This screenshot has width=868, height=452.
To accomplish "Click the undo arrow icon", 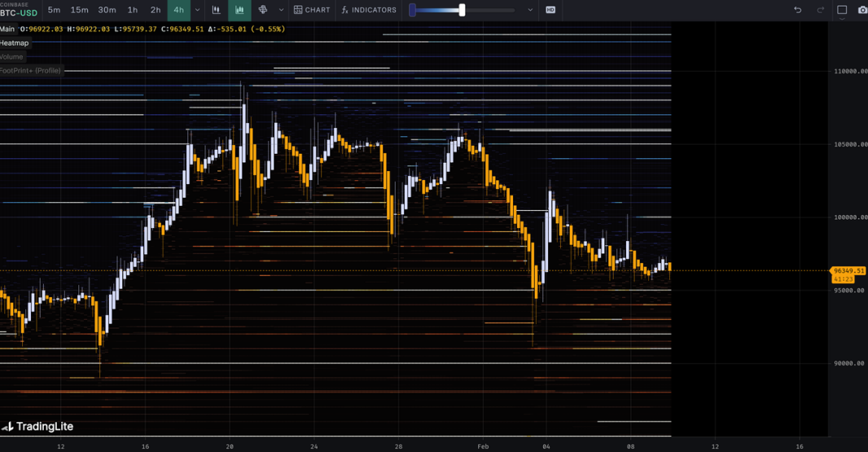I will 798,10.
